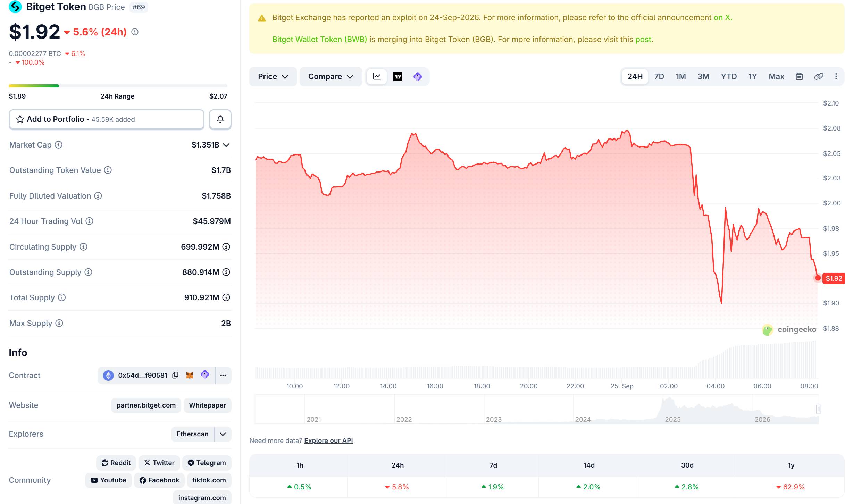Open the Telegram community link

click(x=207, y=463)
